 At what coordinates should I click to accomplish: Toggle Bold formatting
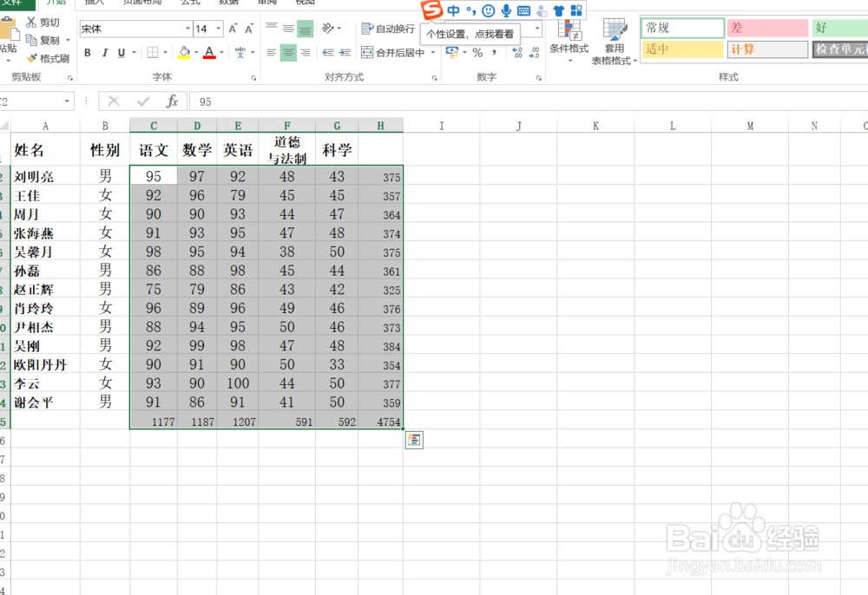tap(88, 53)
